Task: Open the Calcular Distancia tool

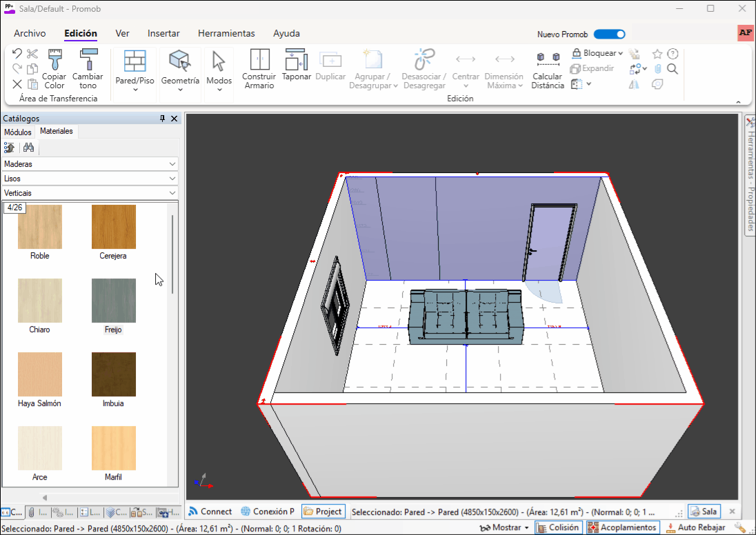Action: coord(548,60)
